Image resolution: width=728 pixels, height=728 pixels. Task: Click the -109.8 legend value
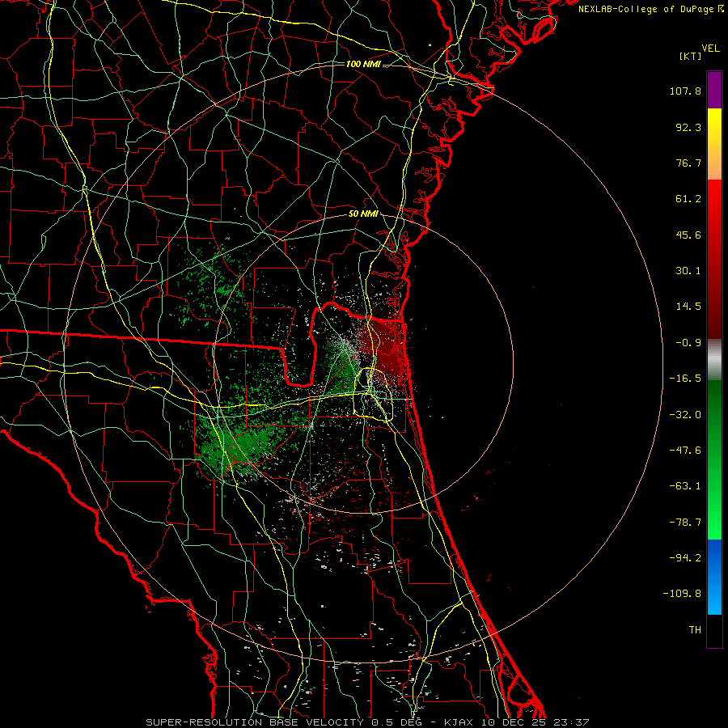click(683, 594)
